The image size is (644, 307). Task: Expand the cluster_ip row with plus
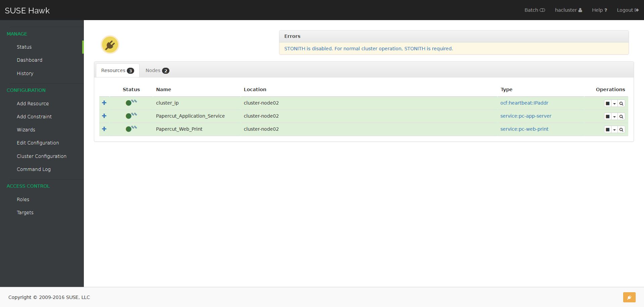tap(104, 103)
